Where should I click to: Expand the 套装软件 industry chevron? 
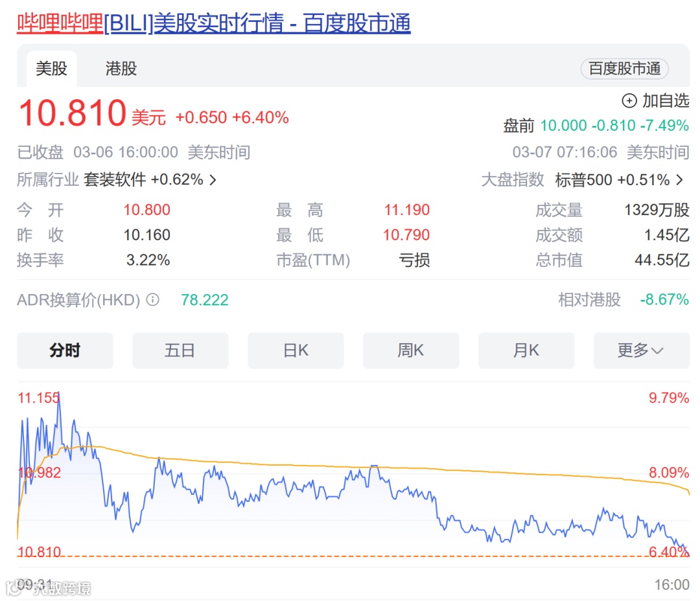tap(213, 180)
